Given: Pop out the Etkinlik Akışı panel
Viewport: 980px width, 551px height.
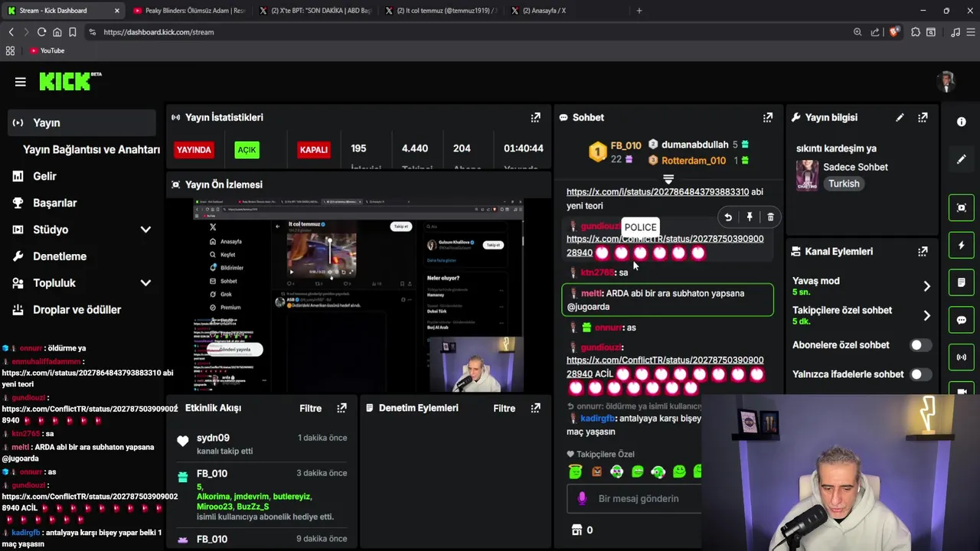Looking at the screenshot, I should pyautogui.click(x=341, y=408).
